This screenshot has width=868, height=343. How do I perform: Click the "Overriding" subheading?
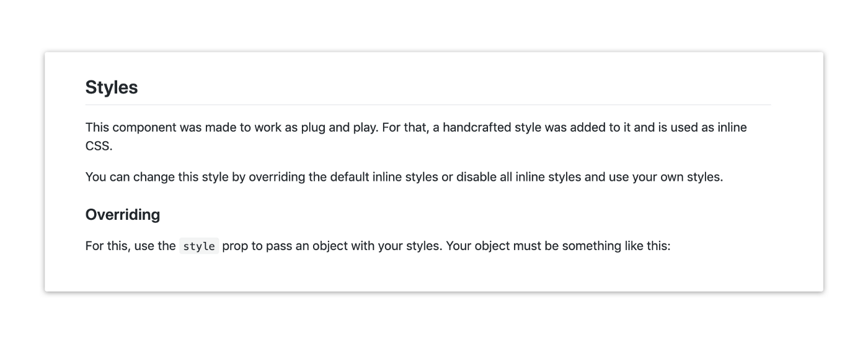pos(123,215)
